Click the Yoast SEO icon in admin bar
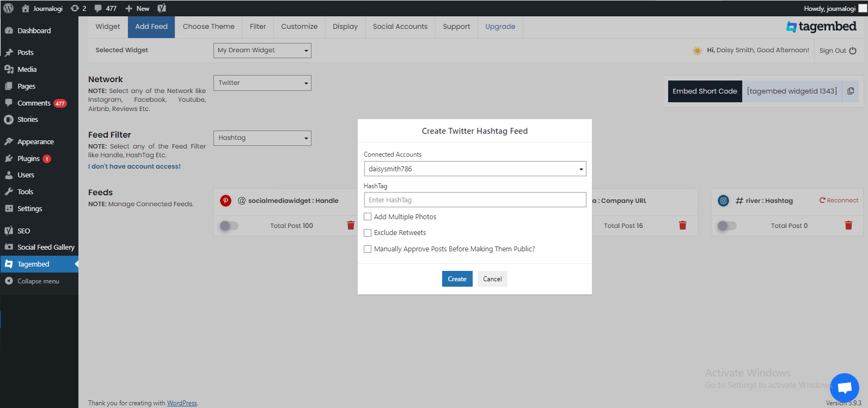The image size is (868, 408). click(x=162, y=8)
